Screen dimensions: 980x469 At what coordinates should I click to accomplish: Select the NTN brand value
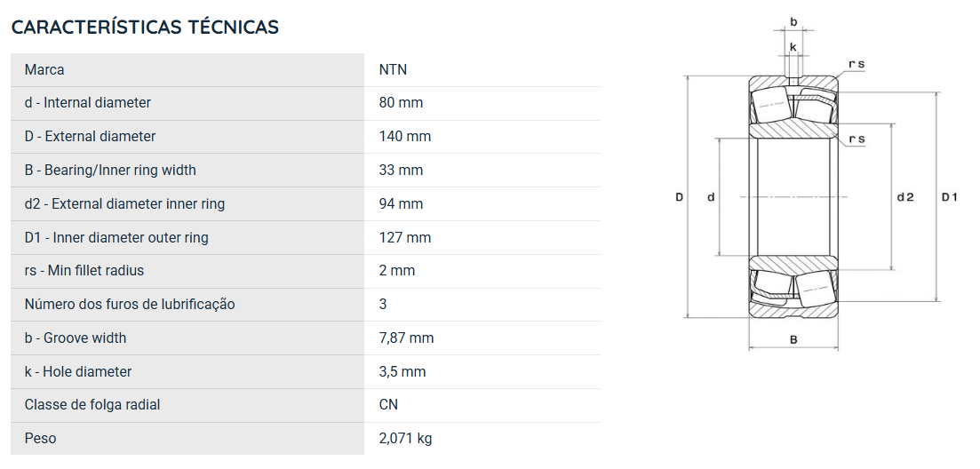[x=393, y=69]
